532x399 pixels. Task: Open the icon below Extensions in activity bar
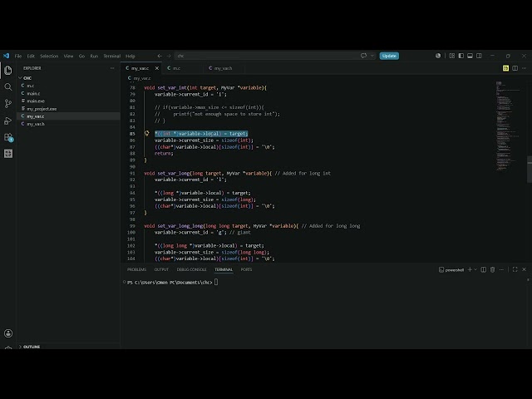point(8,154)
